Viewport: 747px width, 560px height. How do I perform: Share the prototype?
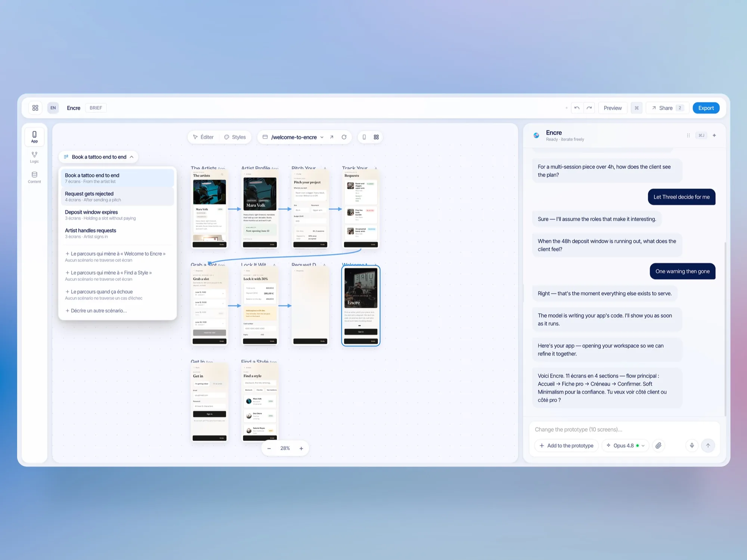[x=667, y=108]
